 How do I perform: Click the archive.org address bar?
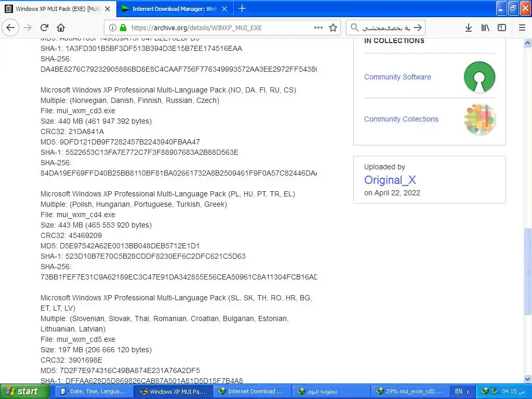tap(222, 28)
